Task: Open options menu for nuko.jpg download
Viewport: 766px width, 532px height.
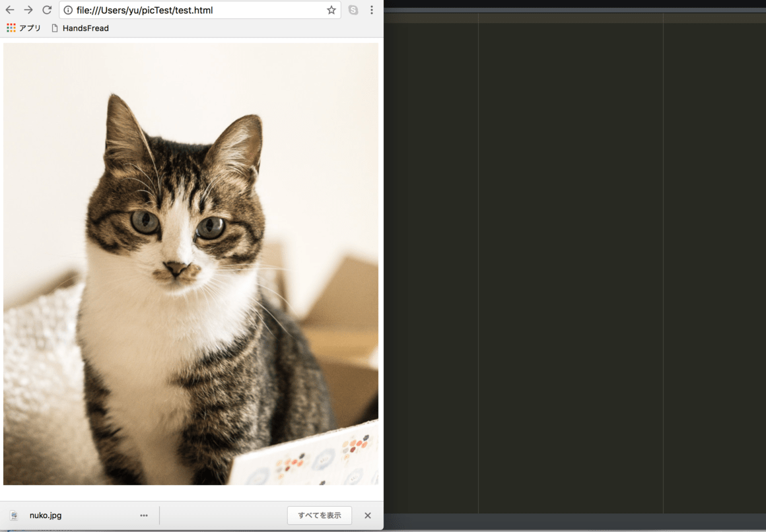Action: coord(144,515)
